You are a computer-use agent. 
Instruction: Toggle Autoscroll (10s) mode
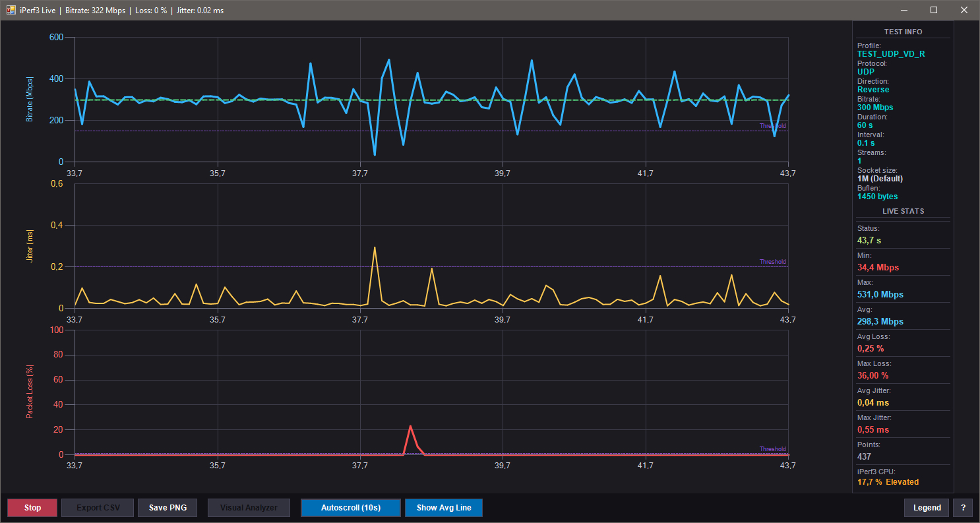tap(351, 508)
